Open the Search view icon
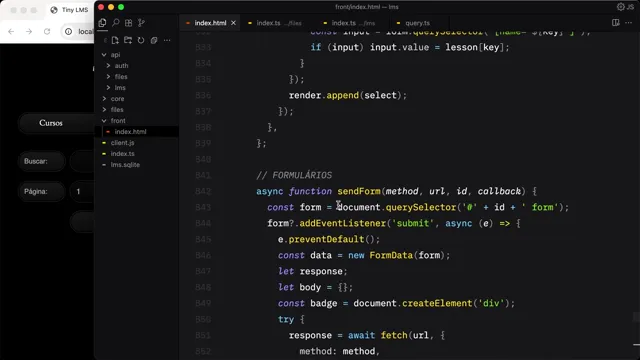The width and height of the screenshot is (640, 360). click(x=116, y=23)
